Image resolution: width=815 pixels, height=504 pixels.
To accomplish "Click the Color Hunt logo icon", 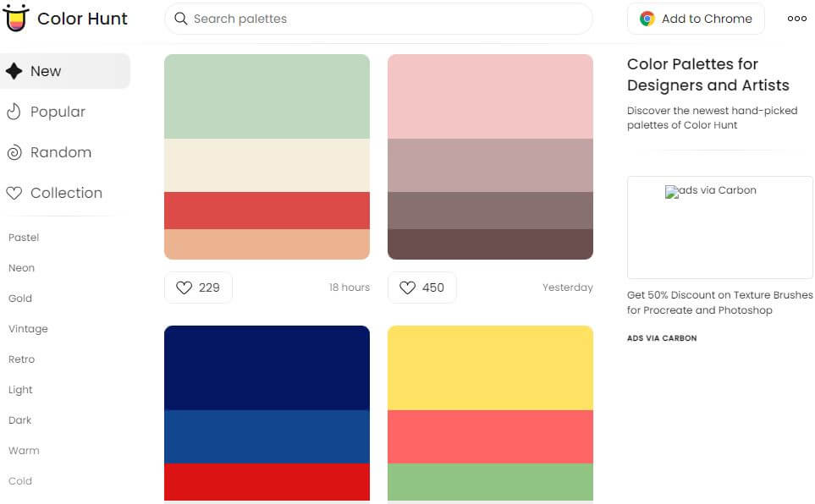I will (16, 18).
